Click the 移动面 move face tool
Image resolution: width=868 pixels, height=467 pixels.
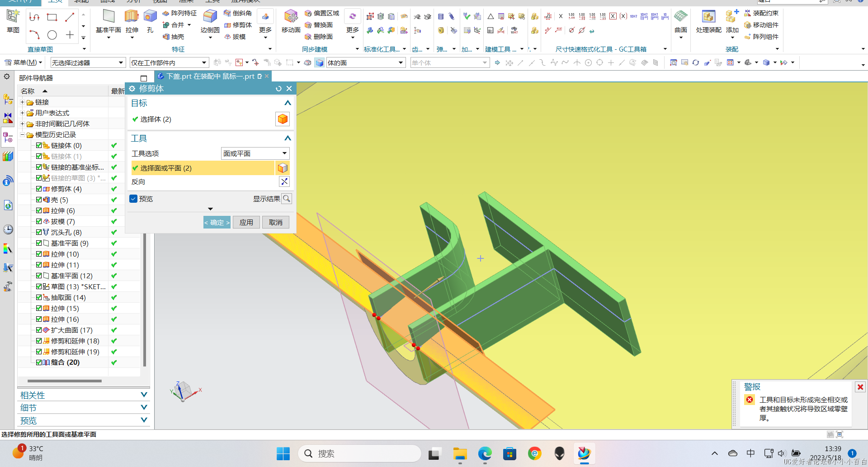click(291, 21)
